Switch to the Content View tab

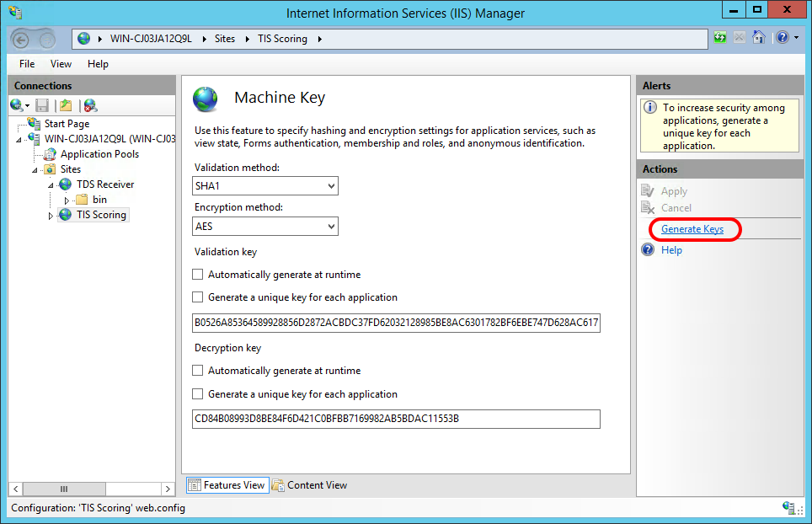pos(310,485)
